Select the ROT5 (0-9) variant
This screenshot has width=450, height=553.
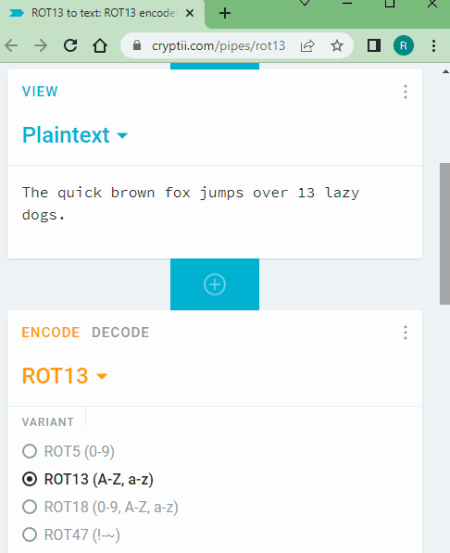tap(68, 451)
